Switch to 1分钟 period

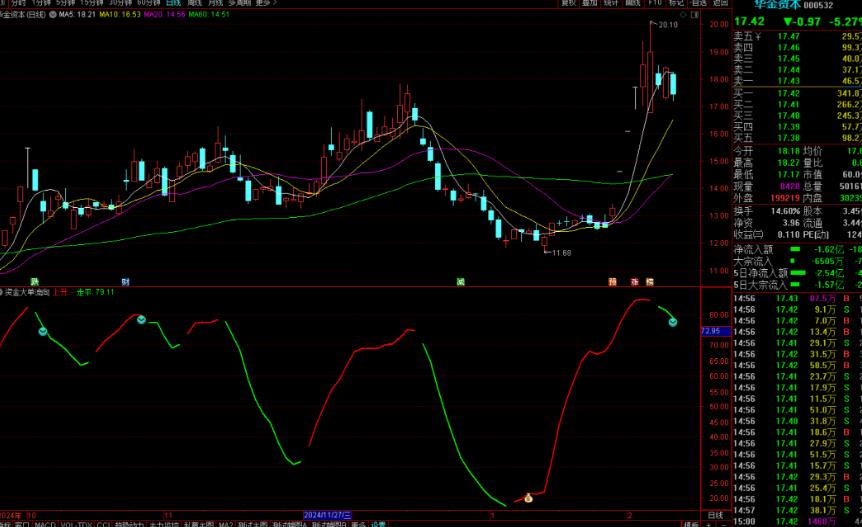(x=41, y=3)
